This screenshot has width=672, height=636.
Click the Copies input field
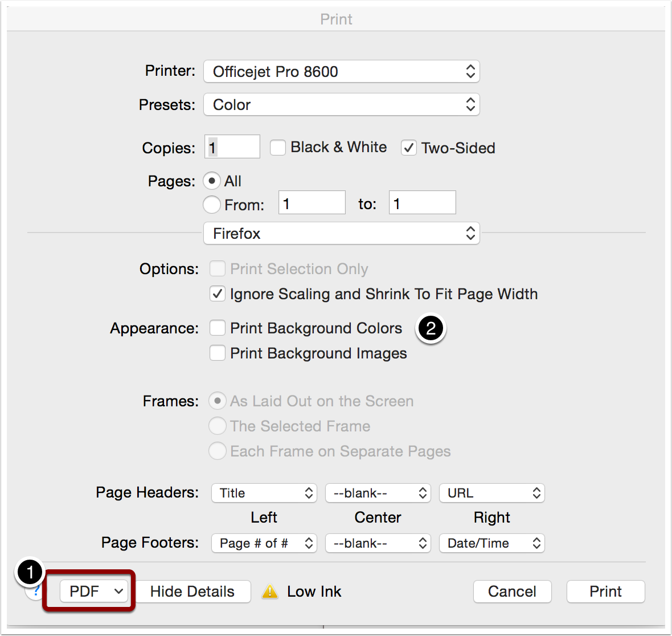[x=232, y=146]
